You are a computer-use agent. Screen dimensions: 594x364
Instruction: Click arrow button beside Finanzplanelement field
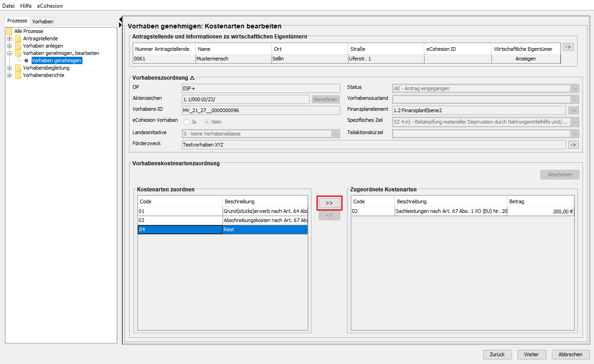tap(573, 110)
